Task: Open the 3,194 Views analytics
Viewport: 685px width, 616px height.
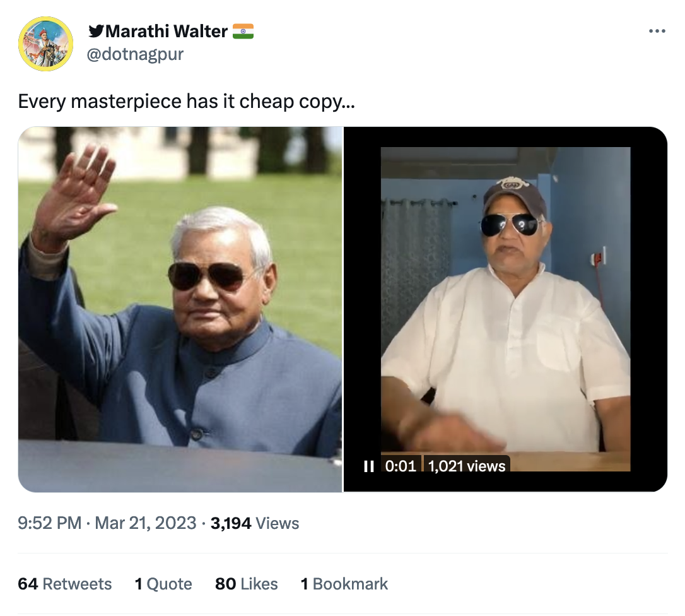Action: coord(254,523)
